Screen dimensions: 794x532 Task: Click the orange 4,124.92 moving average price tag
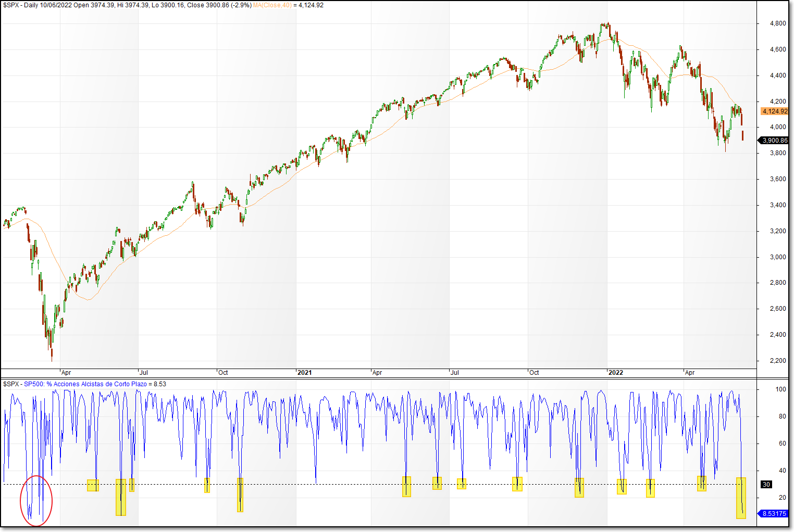tap(775, 111)
